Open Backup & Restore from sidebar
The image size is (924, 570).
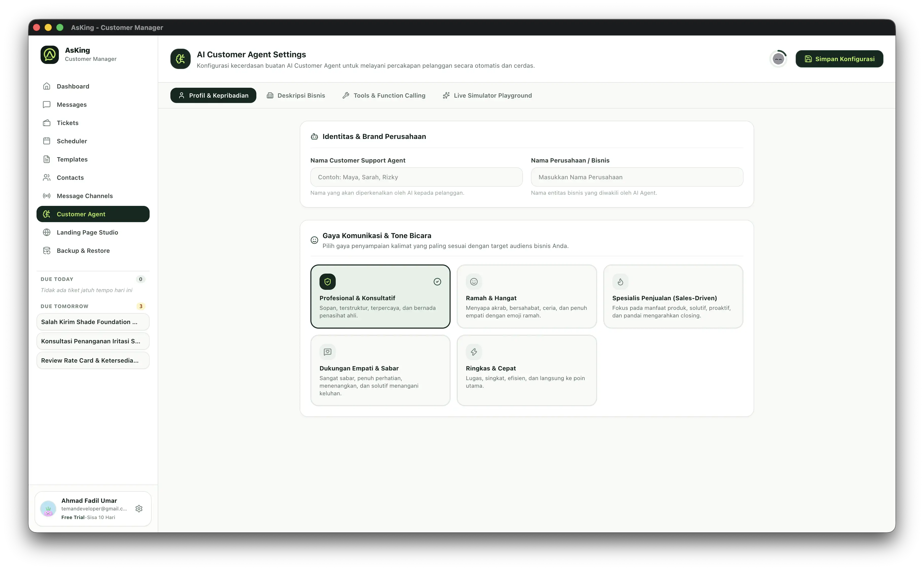point(93,251)
